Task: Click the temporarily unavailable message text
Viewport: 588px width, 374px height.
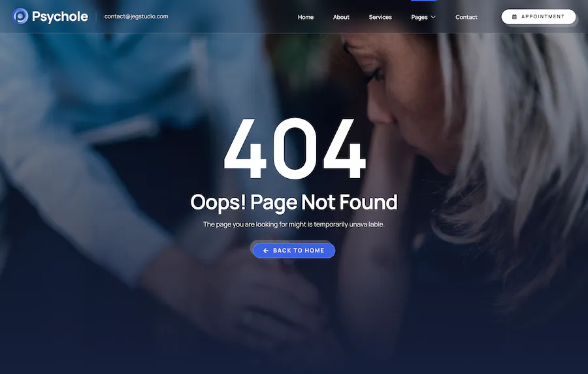Action: click(x=294, y=225)
